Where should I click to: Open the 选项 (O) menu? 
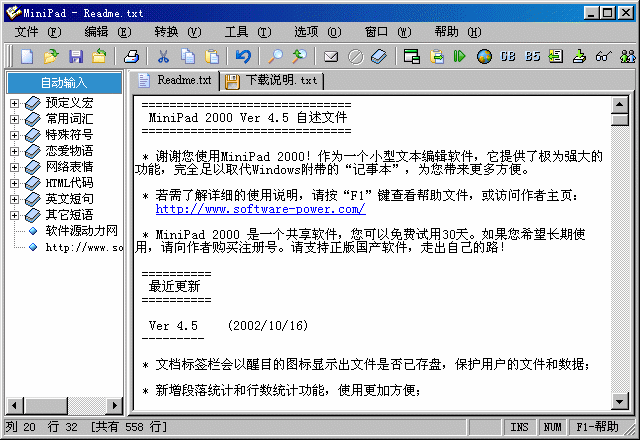tap(318, 32)
